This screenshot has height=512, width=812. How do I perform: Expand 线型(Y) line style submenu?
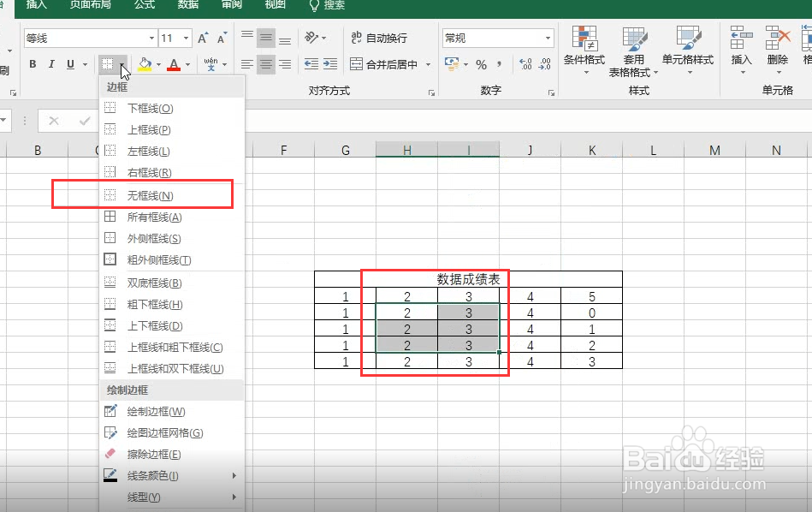(x=171, y=497)
